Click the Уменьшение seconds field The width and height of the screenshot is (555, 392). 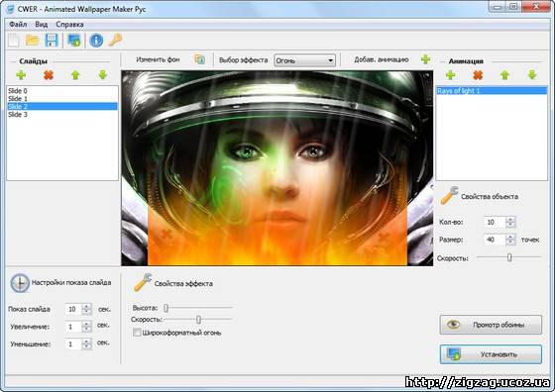point(73,343)
